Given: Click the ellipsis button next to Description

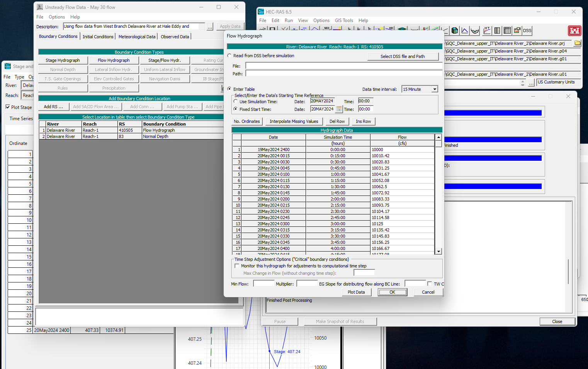Looking at the screenshot, I should click(210, 27).
